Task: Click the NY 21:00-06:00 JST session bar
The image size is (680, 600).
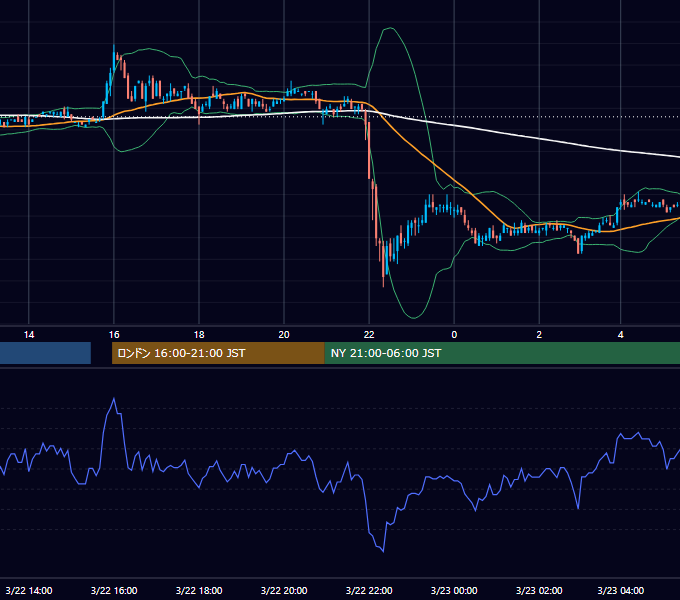Action: 502,353
